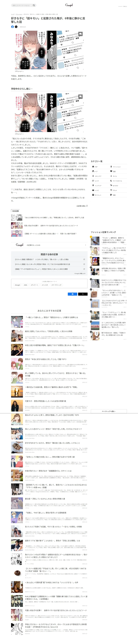Share article via Facebook icon under title
This screenshot has width=138, height=644.
13,27
